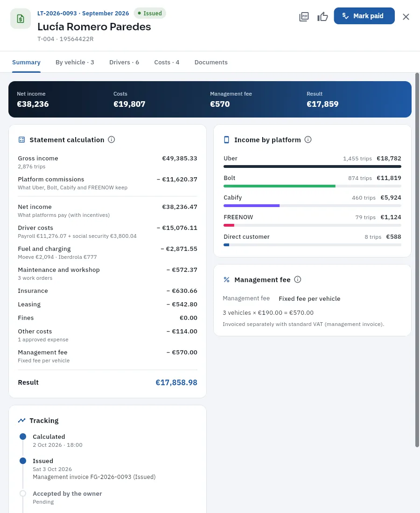Select the Driver costs row label
This screenshot has height=513, width=420.
35,228
